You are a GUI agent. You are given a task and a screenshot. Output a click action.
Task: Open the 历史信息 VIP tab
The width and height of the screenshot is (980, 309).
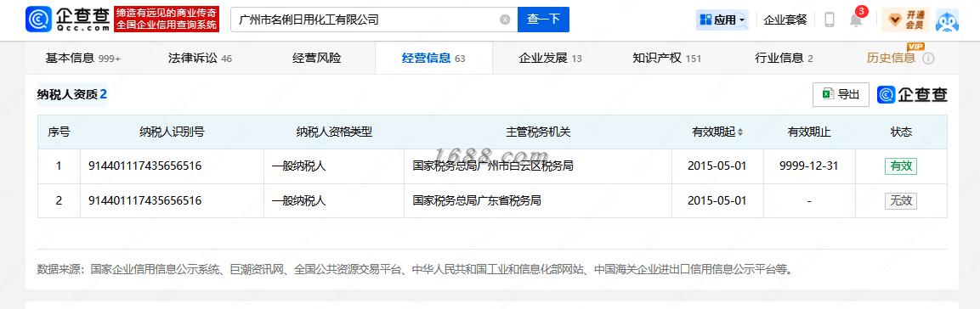[x=892, y=58]
